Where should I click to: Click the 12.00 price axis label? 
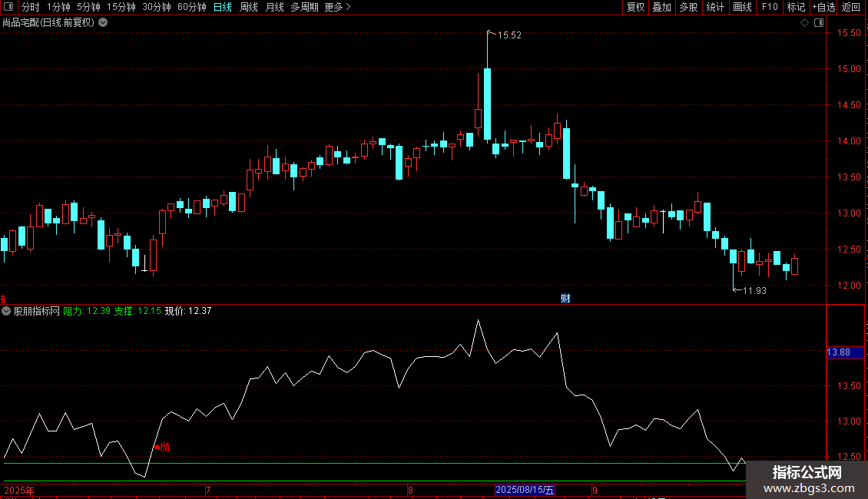pos(849,285)
